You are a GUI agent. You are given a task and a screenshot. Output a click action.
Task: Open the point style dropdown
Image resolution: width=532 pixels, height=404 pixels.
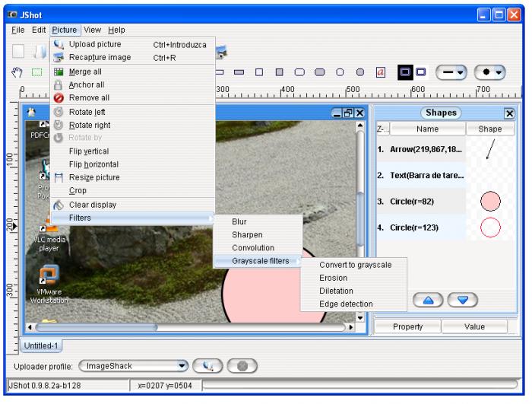point(490,72)
